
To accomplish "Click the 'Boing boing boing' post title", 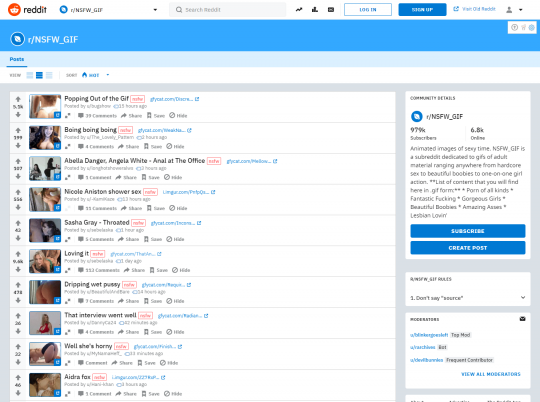I will click(90, 130).
